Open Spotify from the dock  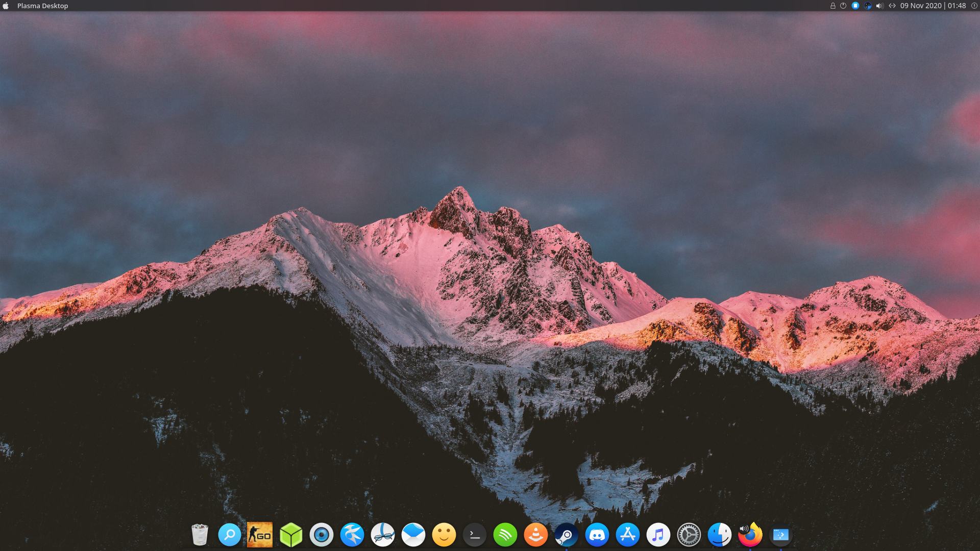pos(505,535)
